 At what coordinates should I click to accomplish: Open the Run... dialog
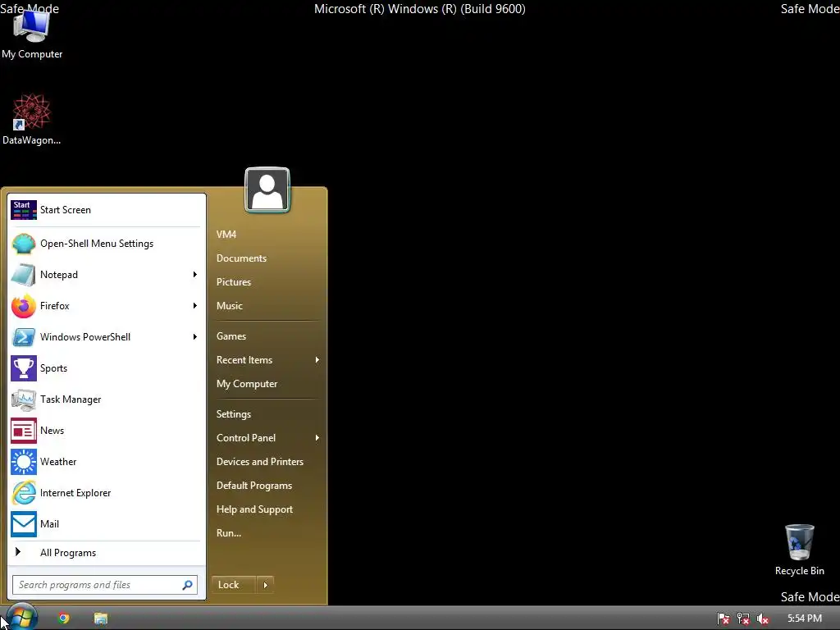pyautogui.click(x=229, y=533)
